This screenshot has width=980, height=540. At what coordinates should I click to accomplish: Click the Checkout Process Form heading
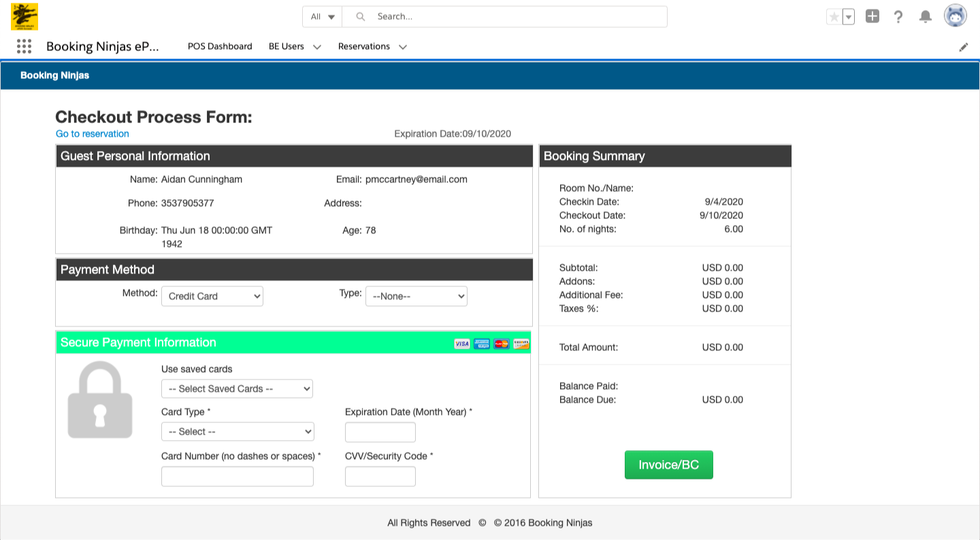pos(154,117)
